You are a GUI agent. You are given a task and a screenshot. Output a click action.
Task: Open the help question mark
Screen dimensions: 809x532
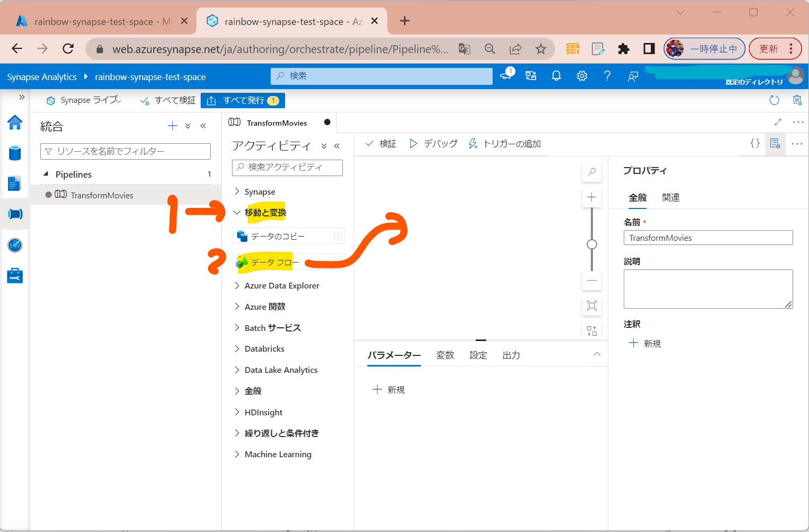coord(607,76)
